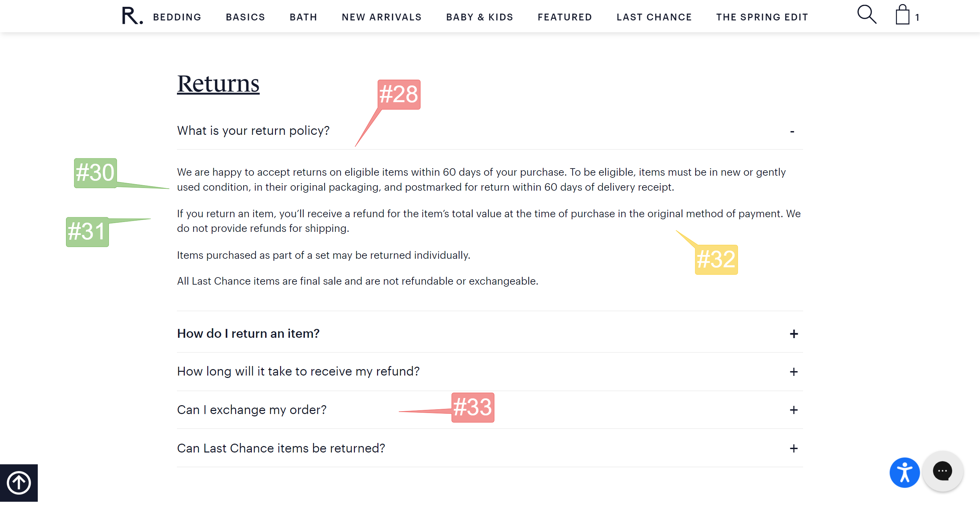Click paragraph starting 'We are happy to accept returns'
Image resolution: width=980 pixels, height=508 pixels.
(x=481, y=179)
